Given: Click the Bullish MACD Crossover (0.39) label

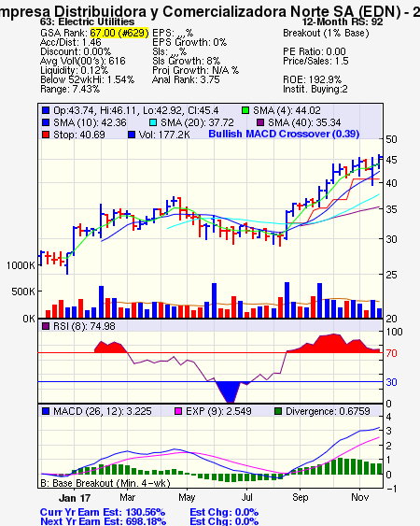Looking at the screenshot, I should (284, 134).
